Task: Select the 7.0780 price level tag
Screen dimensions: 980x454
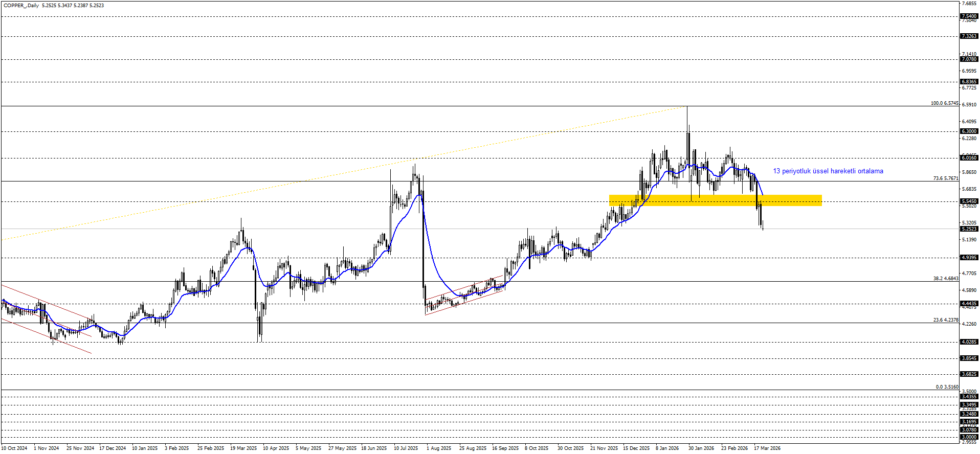Action: (x=969, y=59)
